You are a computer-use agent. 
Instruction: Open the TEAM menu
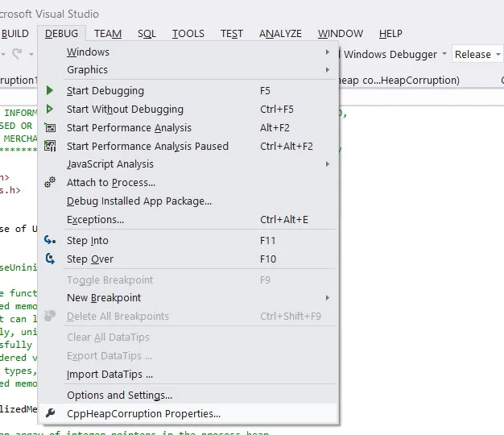[x=108, y=34]
